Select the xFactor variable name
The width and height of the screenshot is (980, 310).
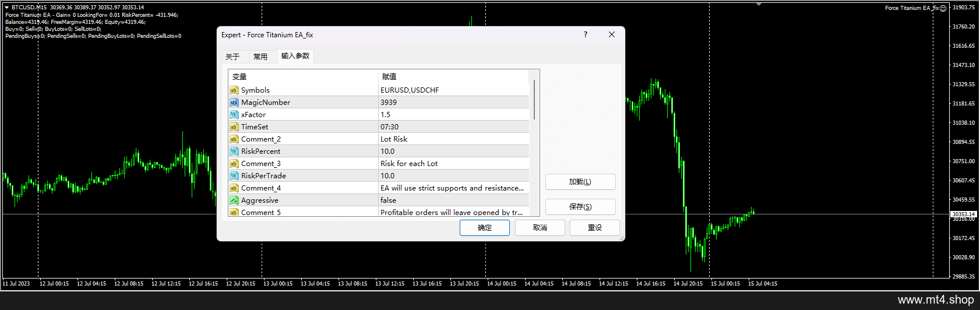coord(253,115)
